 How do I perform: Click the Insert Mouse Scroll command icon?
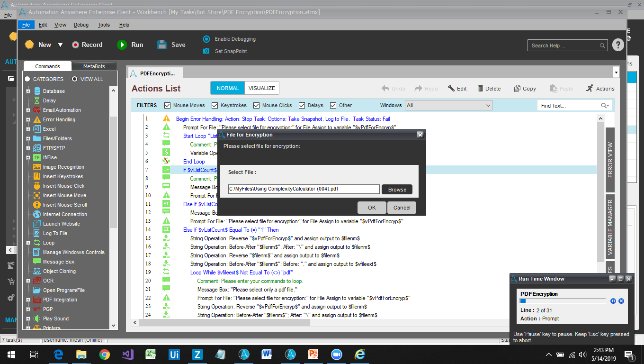tap(37, 205)
